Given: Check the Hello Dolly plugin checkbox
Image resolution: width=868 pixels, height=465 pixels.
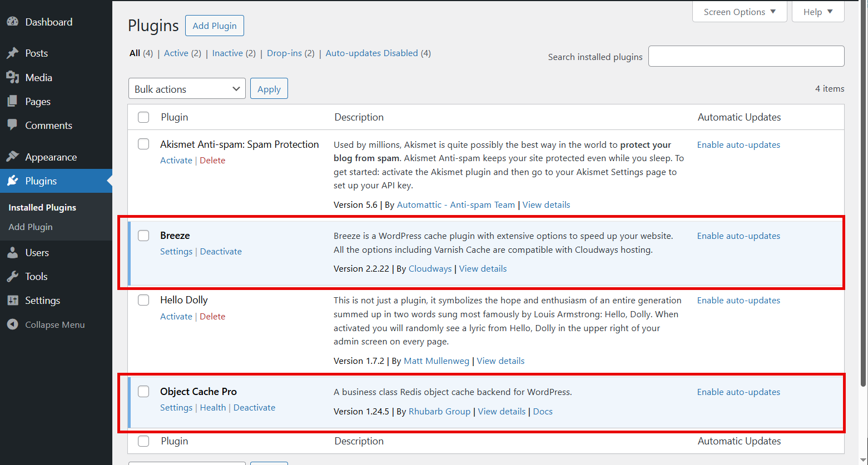Looking at the screenshot, I should coord(143,300).
